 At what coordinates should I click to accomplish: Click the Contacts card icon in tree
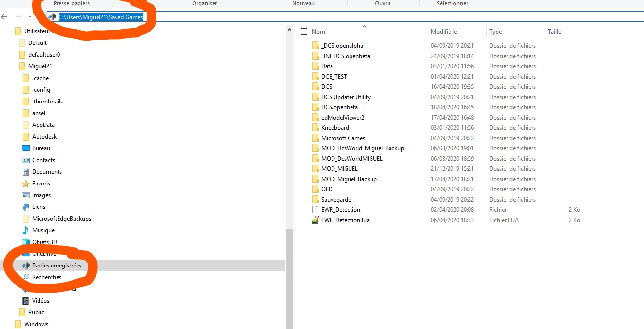pyautogui.click(x=26, y=160)
